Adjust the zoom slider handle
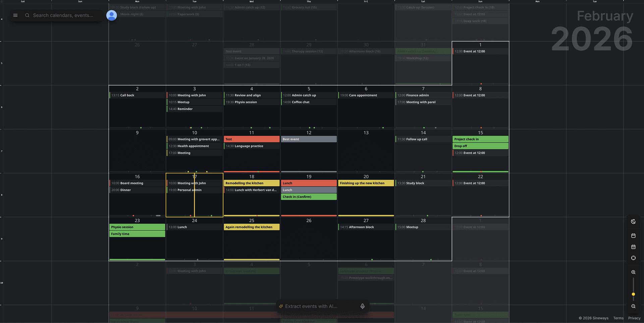 coord(633,294)
